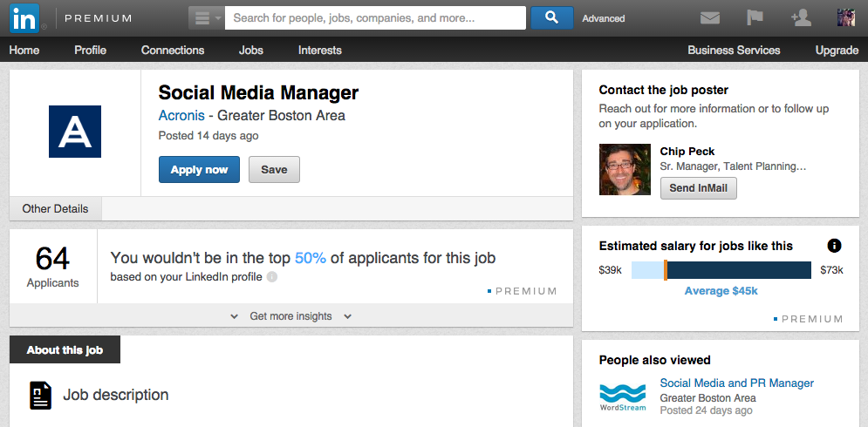Viewport: 868px width, 427px height.
Task: Expand right chevron of Get more insights
Action: [x=348, y=316]
